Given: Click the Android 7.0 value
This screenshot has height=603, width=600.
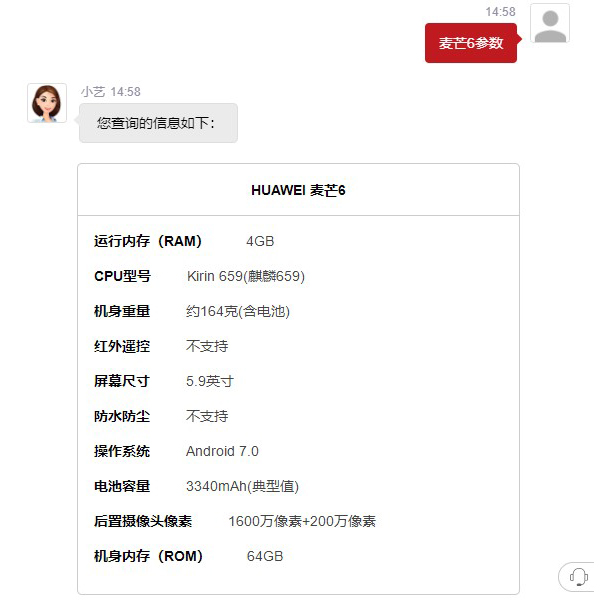Looking at the screenshot, I should 222,451.
